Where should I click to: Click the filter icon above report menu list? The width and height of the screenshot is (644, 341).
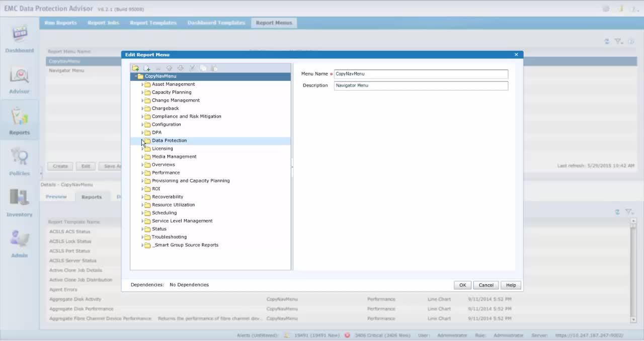[618, 41]
